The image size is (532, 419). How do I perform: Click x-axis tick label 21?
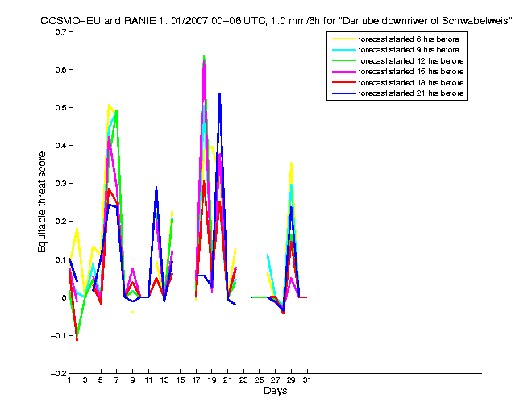tap(227, 380)
